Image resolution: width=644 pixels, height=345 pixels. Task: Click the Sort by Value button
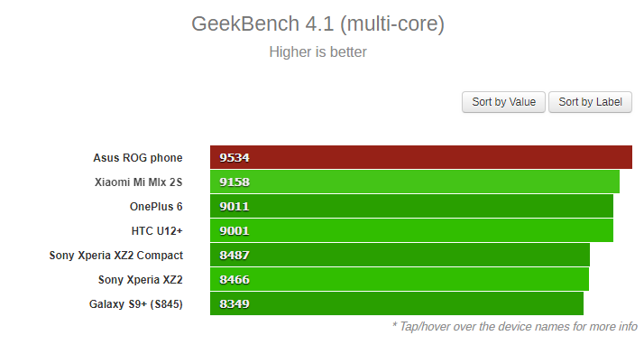(503, 102)
